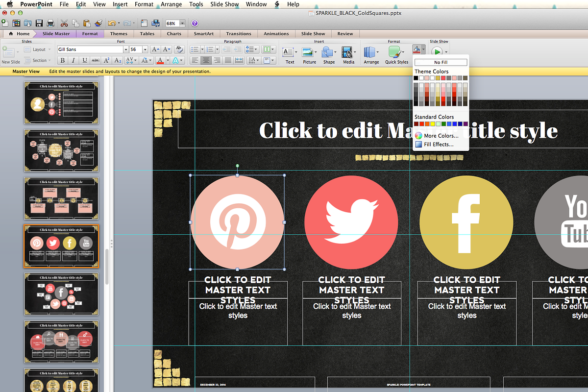Click the Paste clipboard icon
The image size is (588, 392).
(x=87, y=23)
